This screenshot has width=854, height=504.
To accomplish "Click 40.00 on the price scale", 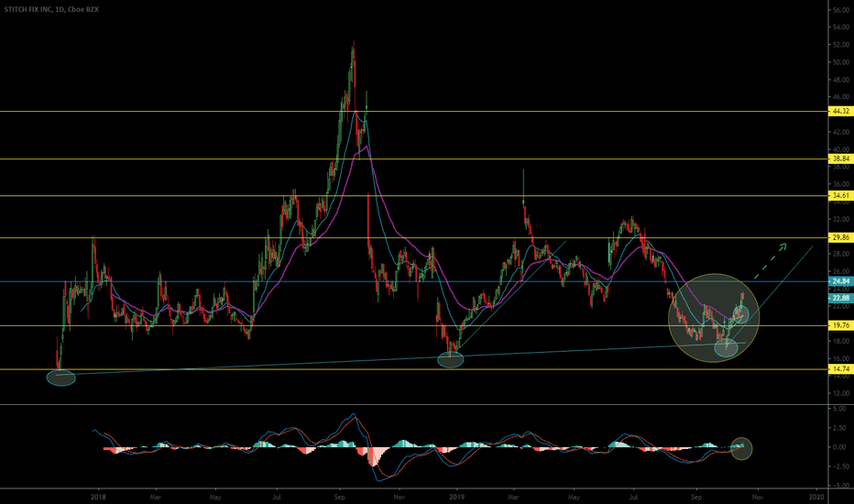I will pyautogui.click(x=840, y=149).
